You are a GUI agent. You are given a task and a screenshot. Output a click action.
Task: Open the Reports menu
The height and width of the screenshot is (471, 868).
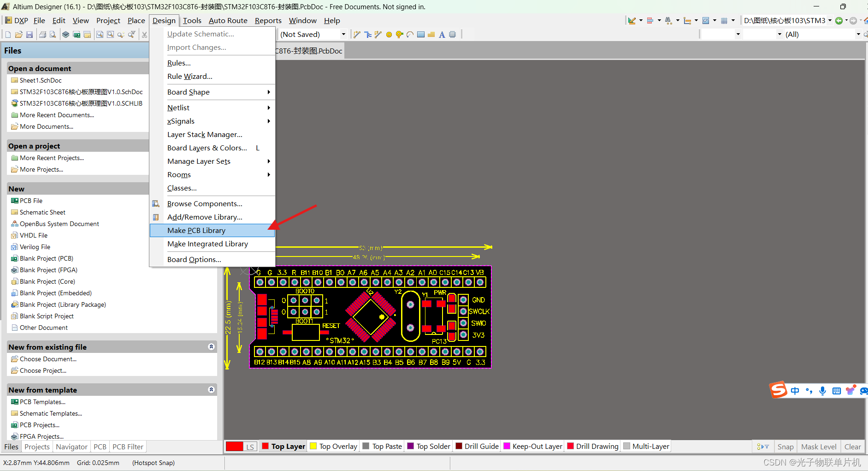coord(268,21)
